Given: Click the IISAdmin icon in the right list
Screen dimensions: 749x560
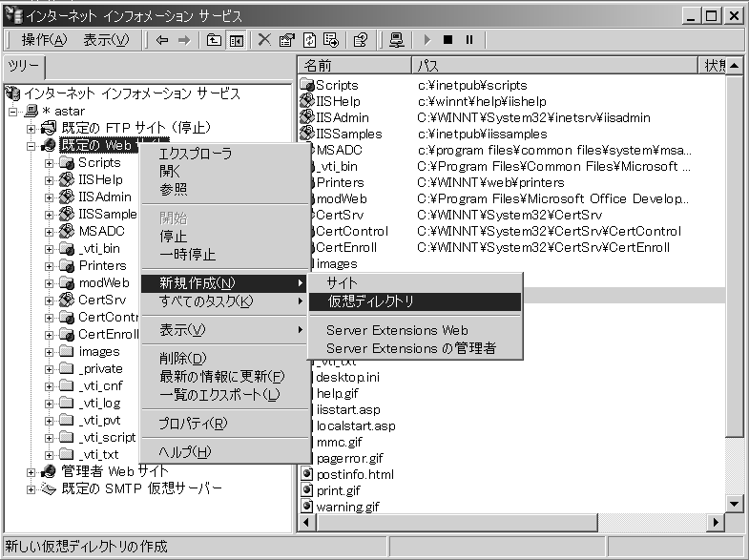Looking at the screenshot, I should point(306,117).
